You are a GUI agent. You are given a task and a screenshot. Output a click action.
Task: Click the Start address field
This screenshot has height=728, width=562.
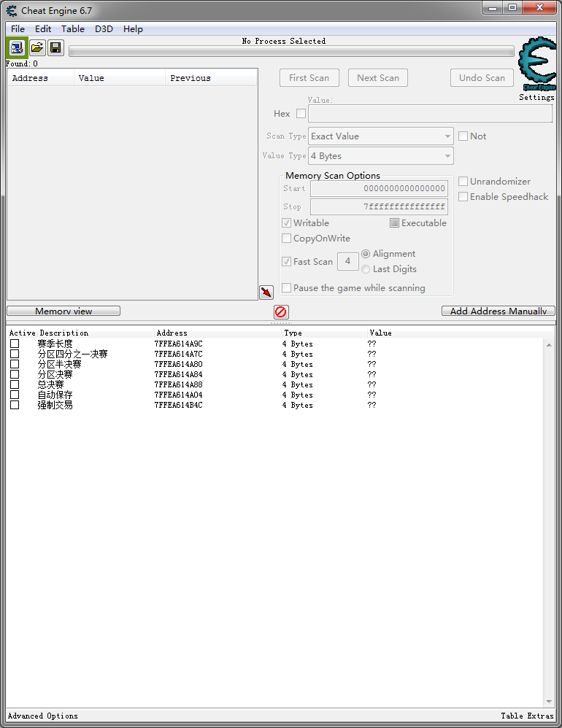(x=379, y=188)
